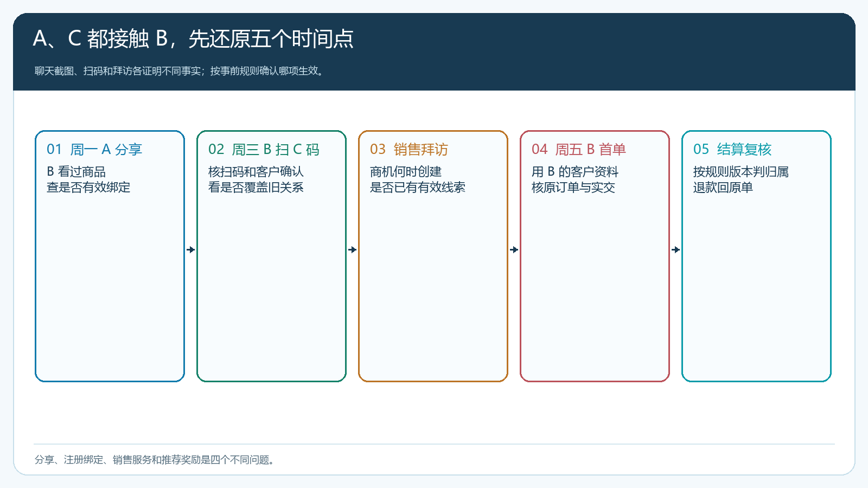The height and width of the screenshot is (488, 868).
Task: Click the arrow between cards 02 and 03
Action: (353, 250)
